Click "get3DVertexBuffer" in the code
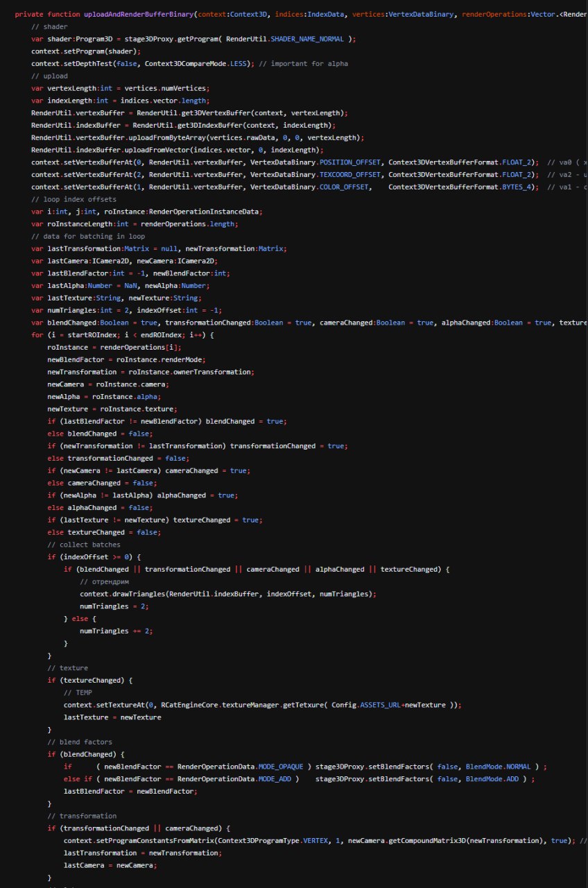Screen dimensions: 588x888 (216, 113)
